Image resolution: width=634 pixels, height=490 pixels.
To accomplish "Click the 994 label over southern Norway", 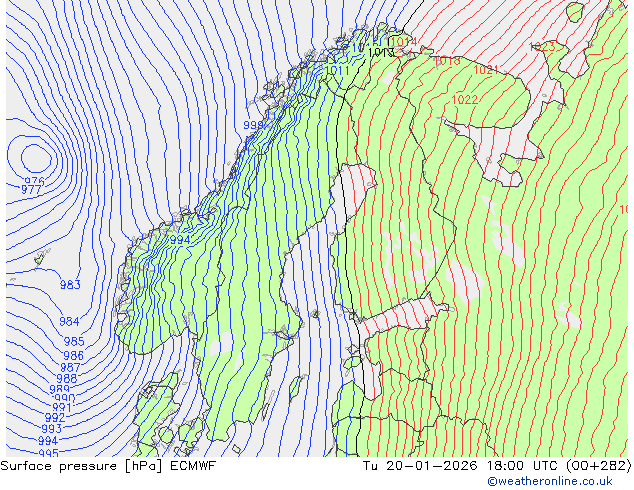I will click(x=180, y=240).
